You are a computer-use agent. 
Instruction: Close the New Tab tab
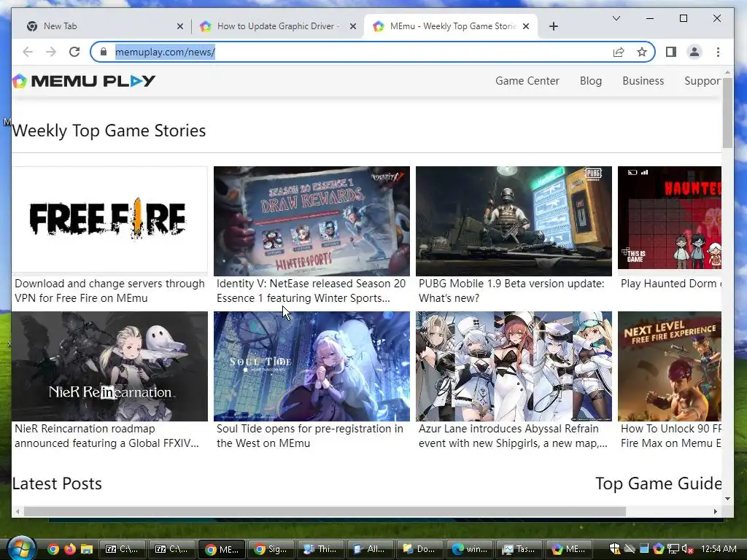coord(179,26)
